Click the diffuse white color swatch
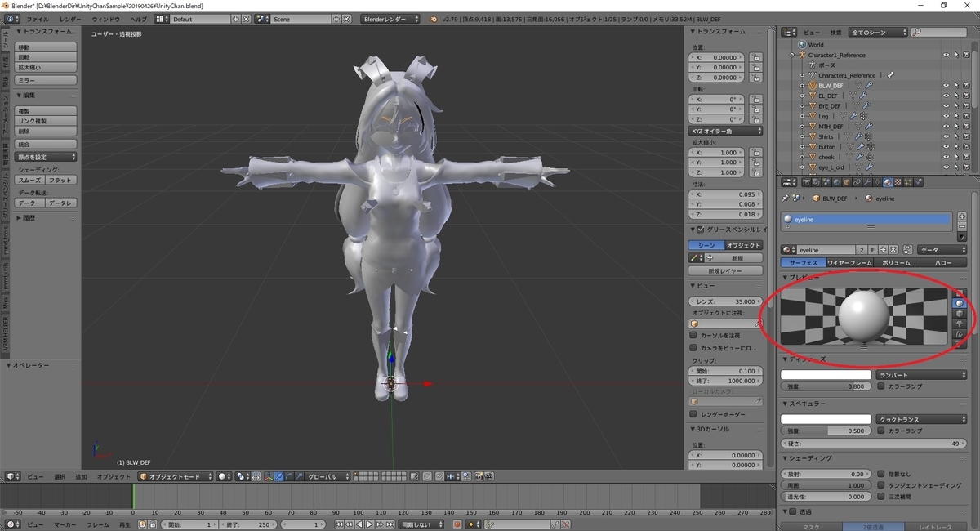Viewport: 980px width, 531px height. (x=826, y=375)
